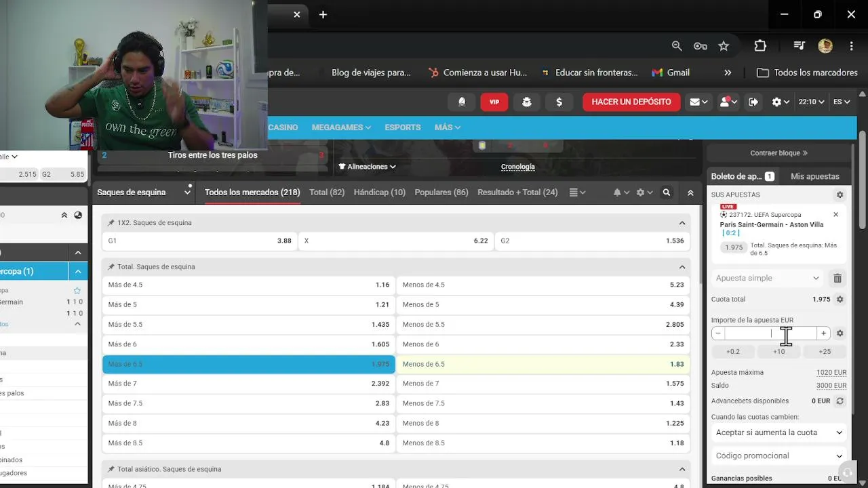This screenshot has width=868, height=488.
Task: Pin the 1X2. Saques de esquina market
Action: click(111, 223)
